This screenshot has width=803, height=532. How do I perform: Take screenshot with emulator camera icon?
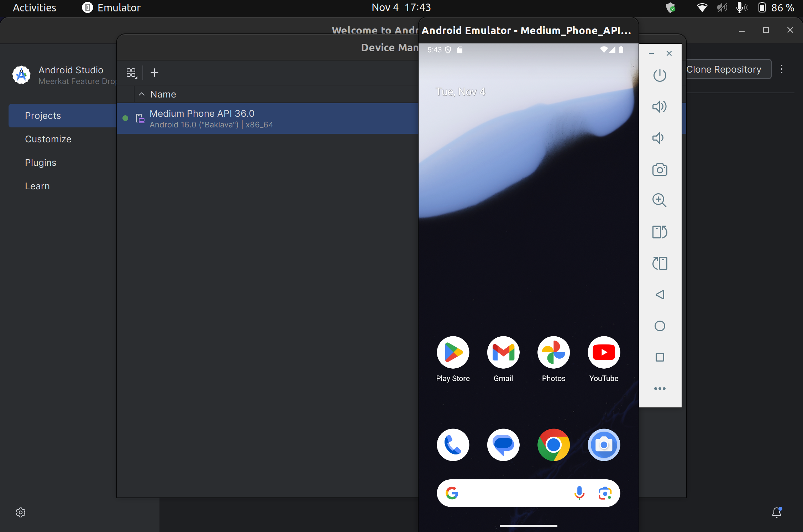[659, 169]
